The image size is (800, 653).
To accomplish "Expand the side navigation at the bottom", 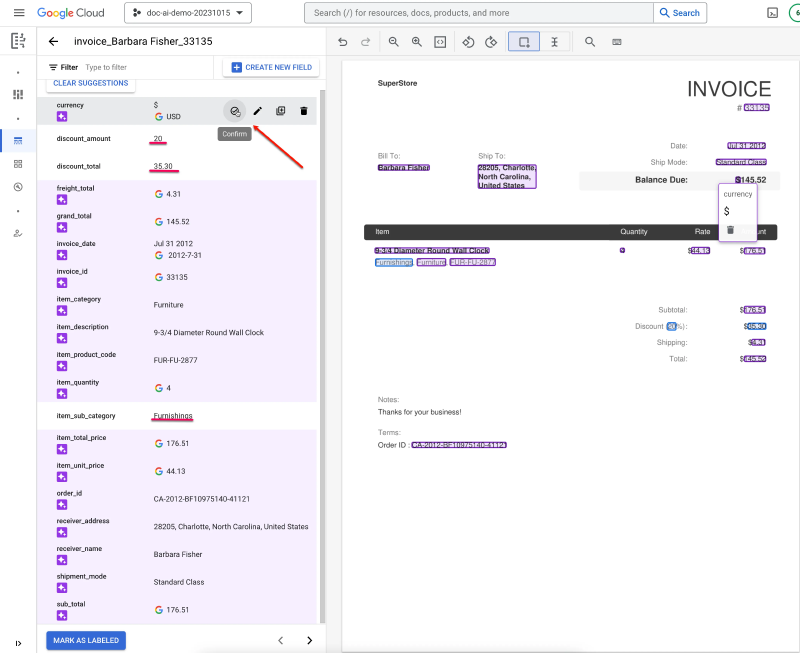I will pyautogui.click(x=18, y=643).
